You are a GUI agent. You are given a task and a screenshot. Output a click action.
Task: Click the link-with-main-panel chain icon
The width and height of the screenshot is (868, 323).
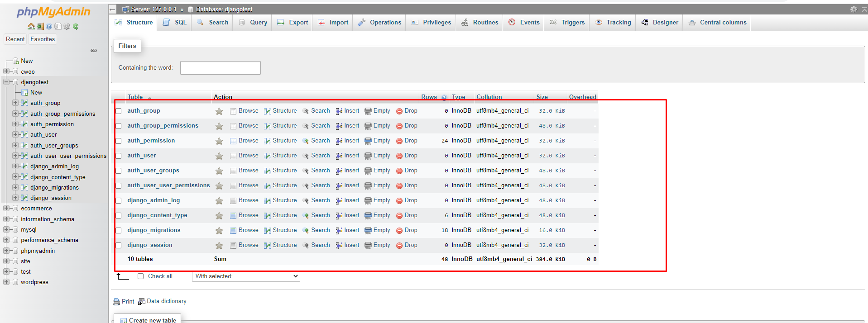point(94,51)
